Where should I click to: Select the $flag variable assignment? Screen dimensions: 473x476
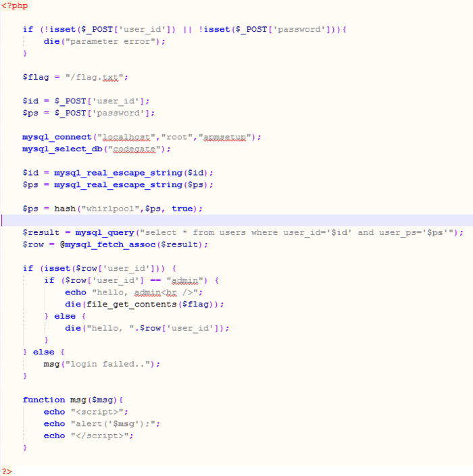point(75,78)
